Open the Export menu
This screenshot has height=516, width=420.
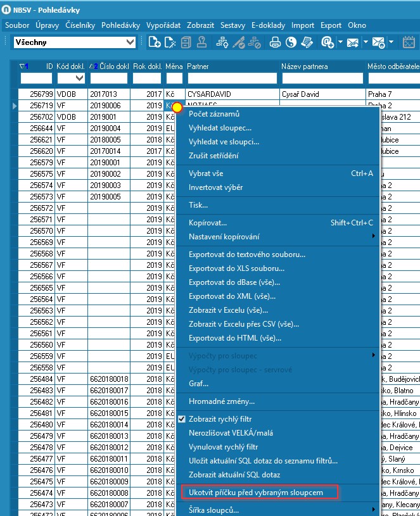click(331, 25)
